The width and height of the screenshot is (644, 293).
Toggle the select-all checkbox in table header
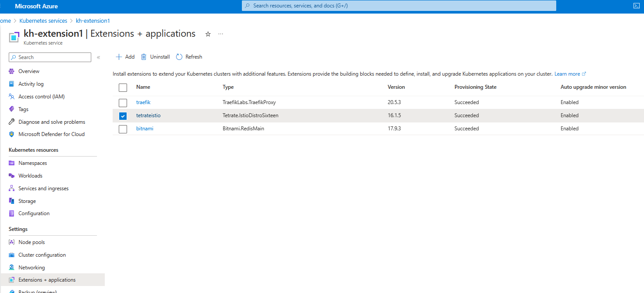[123, 87]
